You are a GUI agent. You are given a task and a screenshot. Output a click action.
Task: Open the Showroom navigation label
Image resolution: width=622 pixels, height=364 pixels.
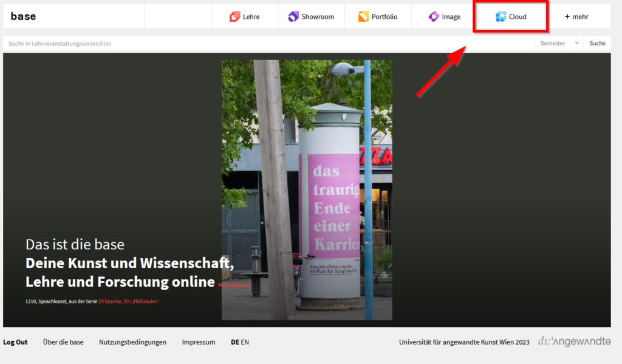tap(318, 16)
